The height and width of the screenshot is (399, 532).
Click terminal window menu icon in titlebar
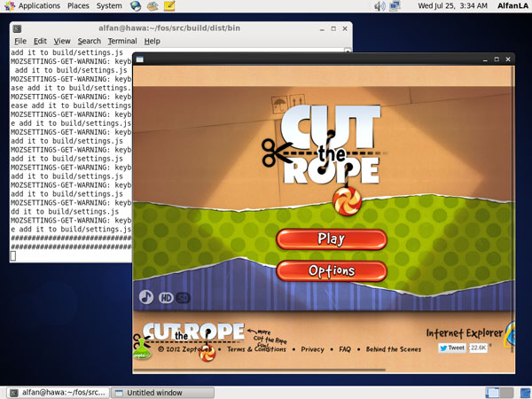pyautogui.click(x=17, y=29)
